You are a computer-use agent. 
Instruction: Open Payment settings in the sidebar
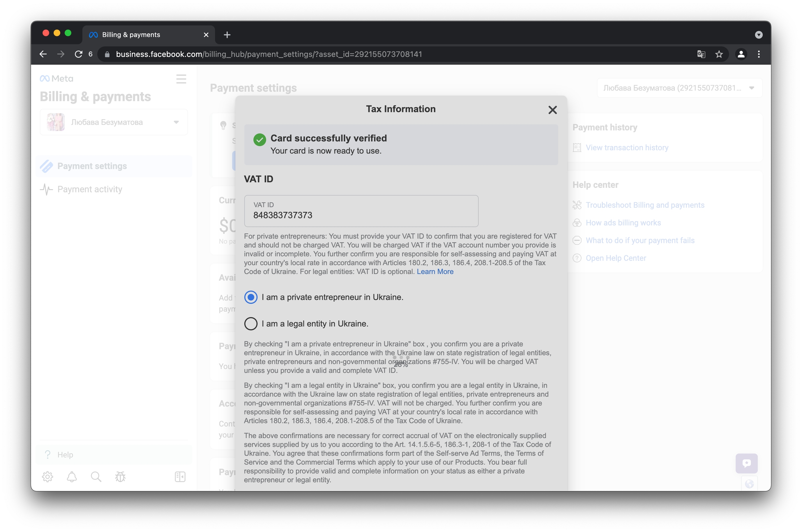(114, 166)
